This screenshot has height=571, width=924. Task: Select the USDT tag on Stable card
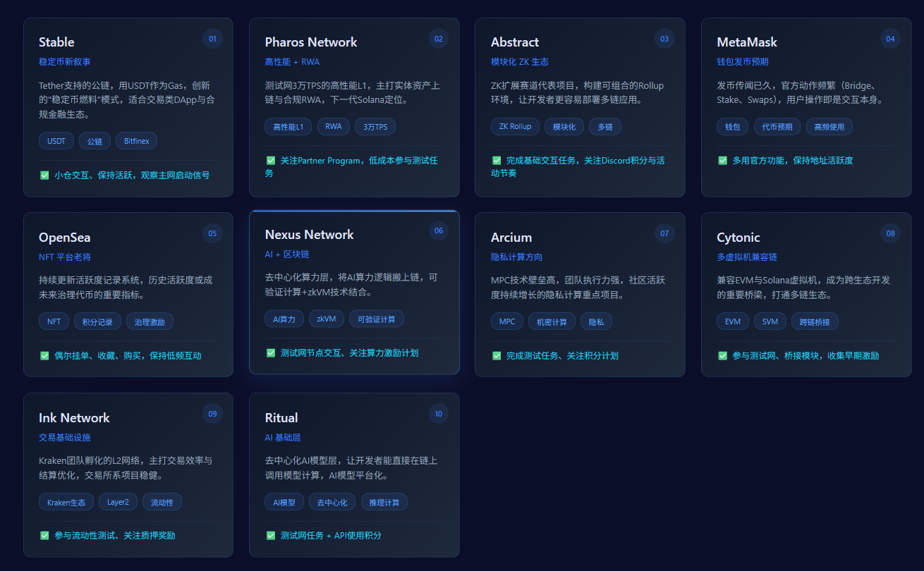(56, 141)
